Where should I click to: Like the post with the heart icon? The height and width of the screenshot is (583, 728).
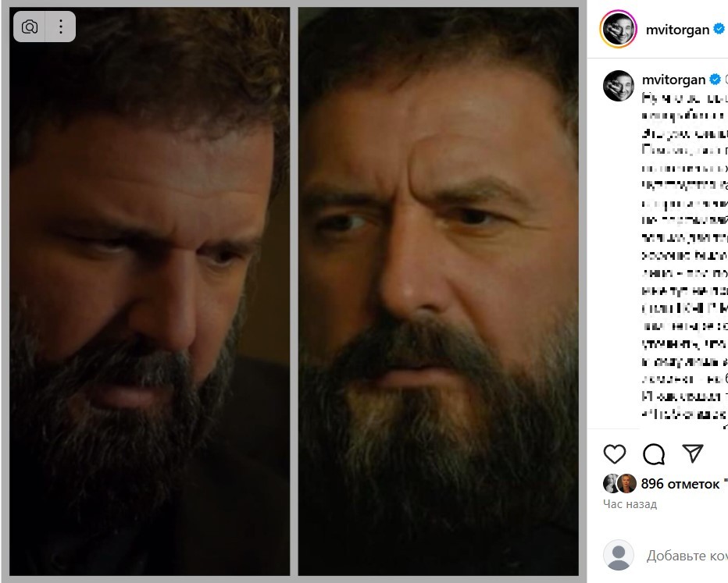[x=616, y=453]
